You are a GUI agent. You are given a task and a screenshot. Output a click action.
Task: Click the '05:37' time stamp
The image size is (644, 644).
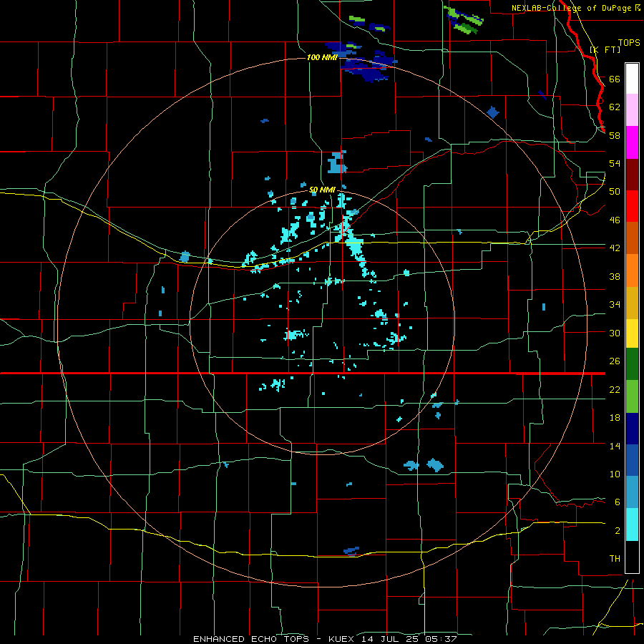click(441, 639)
